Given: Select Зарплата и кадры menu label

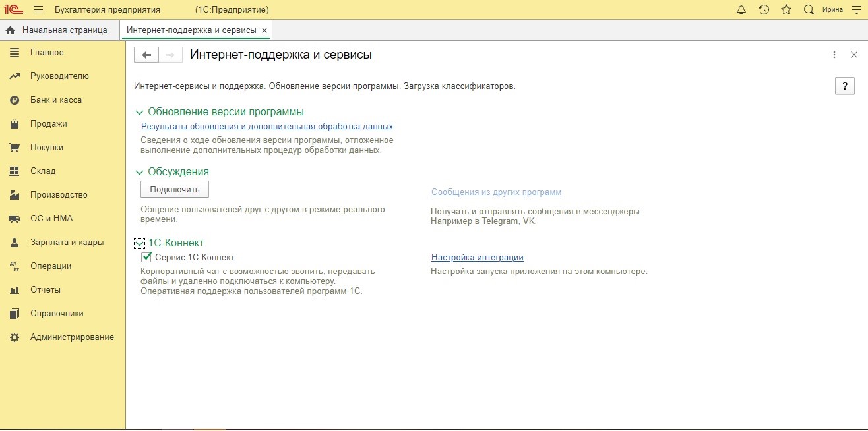Looking at the screenshot, I should (67, 243).
